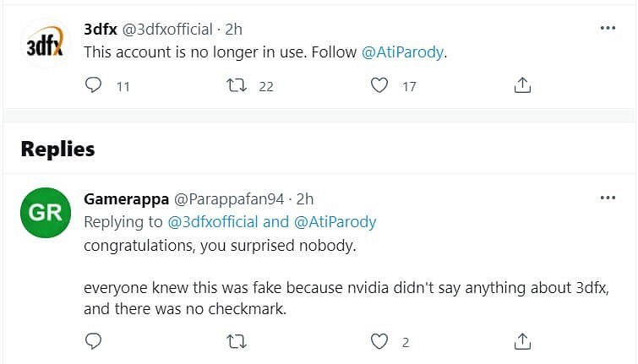Open the 2h timestamp on Gamerappa's reply
638x364 pixels.
tap(305, 199)
